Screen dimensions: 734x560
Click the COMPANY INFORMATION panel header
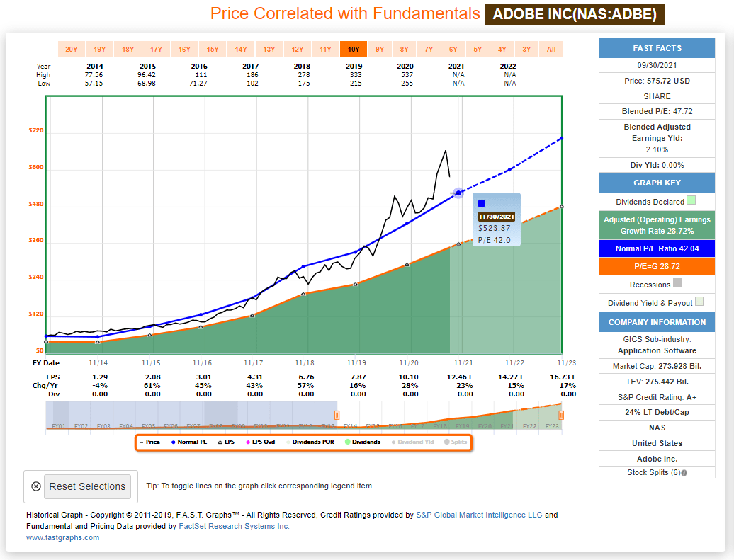pyautogui.click(x=657, y=322)
